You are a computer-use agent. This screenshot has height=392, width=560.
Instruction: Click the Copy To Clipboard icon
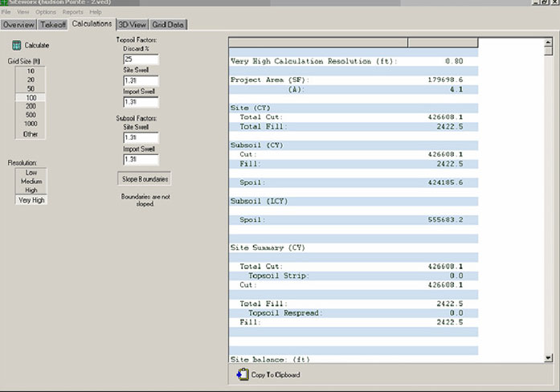coord(243,374)
